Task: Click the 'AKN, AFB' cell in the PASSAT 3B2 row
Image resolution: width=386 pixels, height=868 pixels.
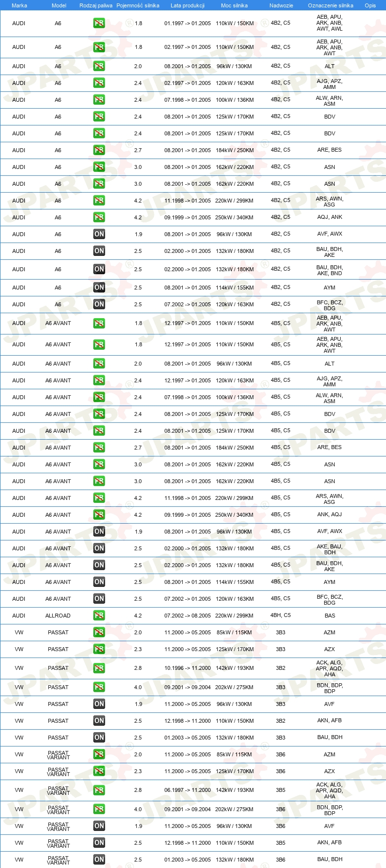Action: tap(329, 720)
